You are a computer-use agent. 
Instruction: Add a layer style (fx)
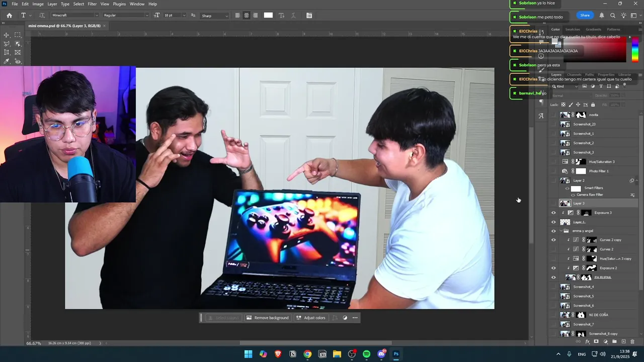point(587,341)
